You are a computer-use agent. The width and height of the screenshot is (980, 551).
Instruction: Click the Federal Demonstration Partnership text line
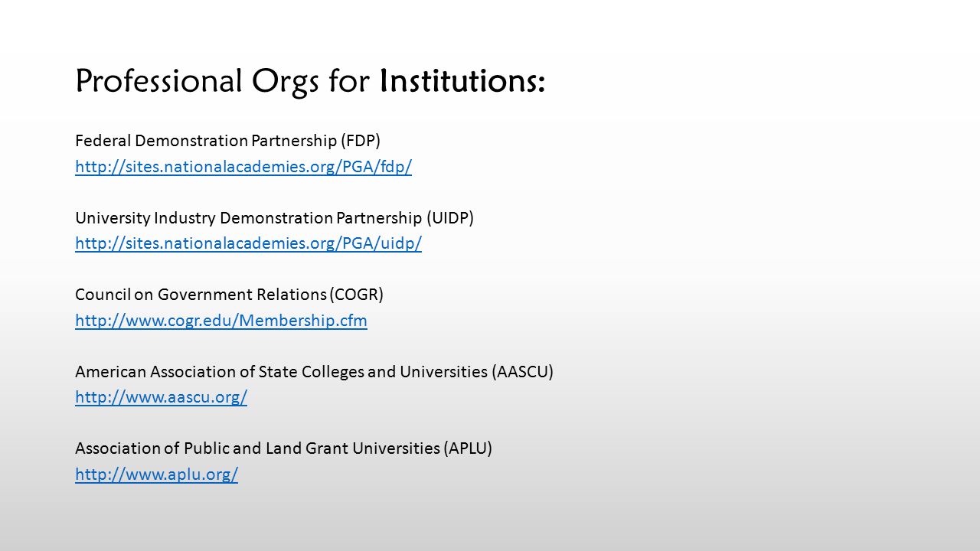pyautogui.click(x=227, y=141)
